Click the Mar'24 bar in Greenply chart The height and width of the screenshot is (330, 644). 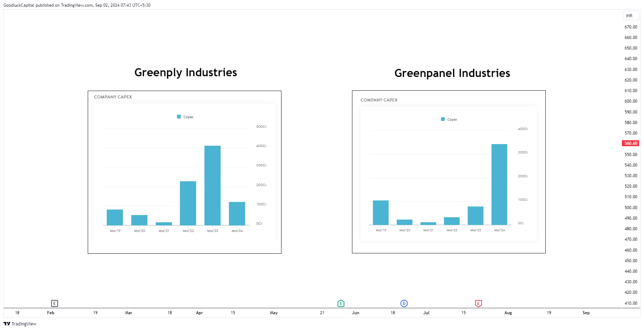tap(237, 214)
